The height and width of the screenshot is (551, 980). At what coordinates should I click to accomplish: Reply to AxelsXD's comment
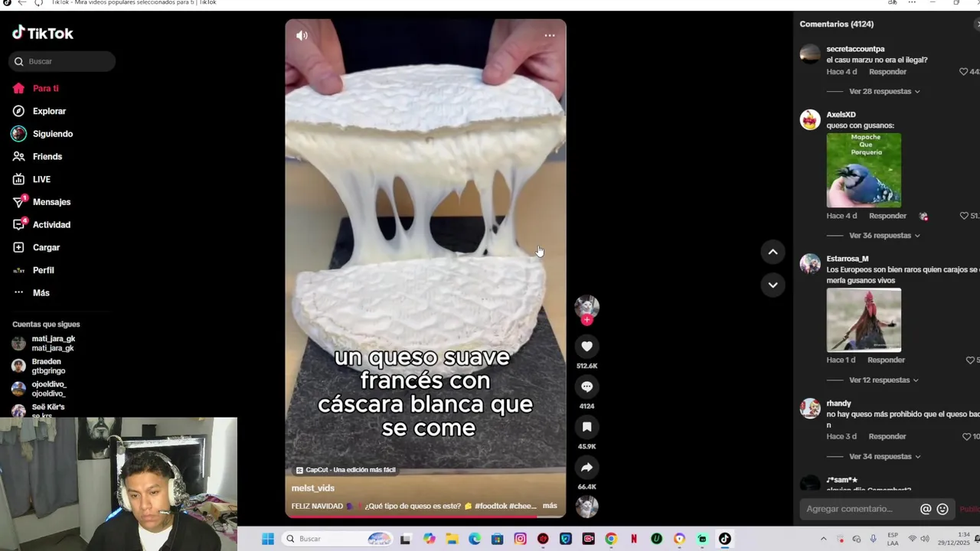click(x=887, y=216)
